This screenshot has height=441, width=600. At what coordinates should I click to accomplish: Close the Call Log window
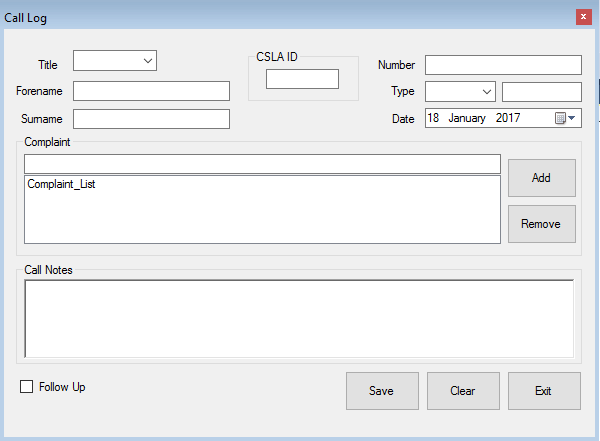point(584,17)
